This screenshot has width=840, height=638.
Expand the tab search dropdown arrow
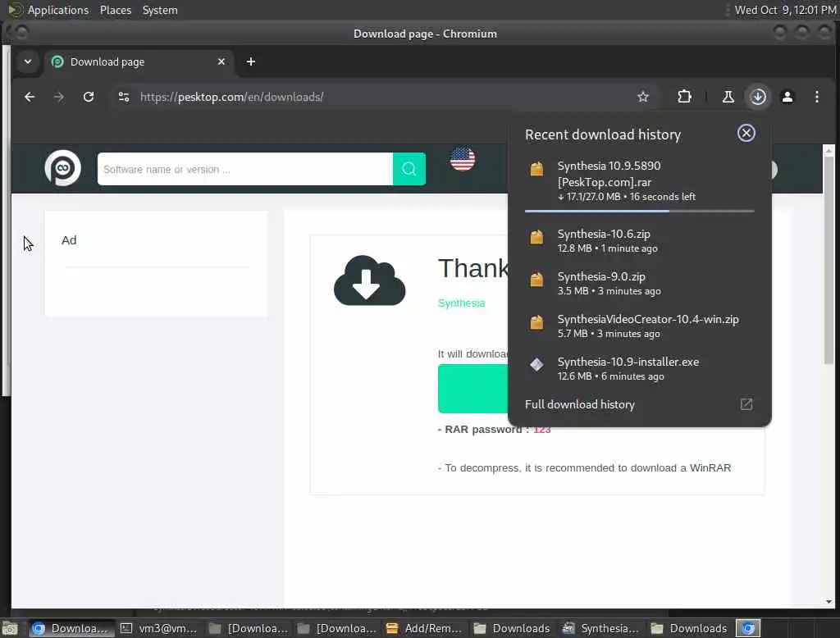[28, 62]
